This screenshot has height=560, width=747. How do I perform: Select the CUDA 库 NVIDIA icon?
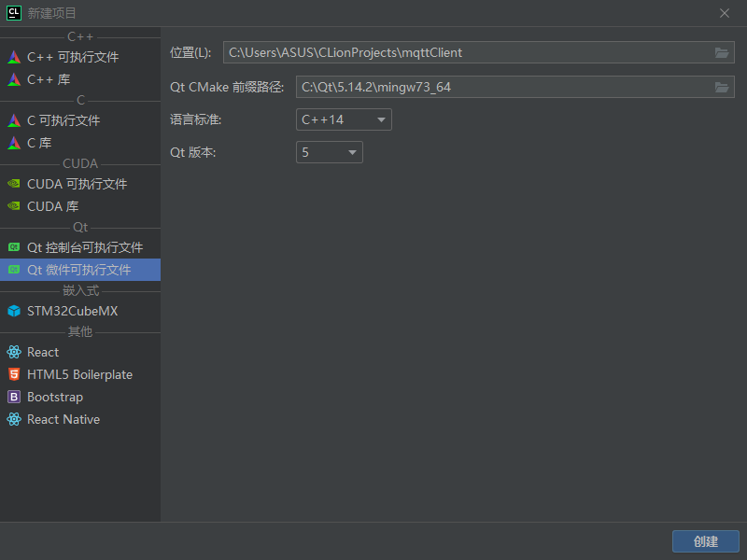pyautogui.click(x=14, y=206)
